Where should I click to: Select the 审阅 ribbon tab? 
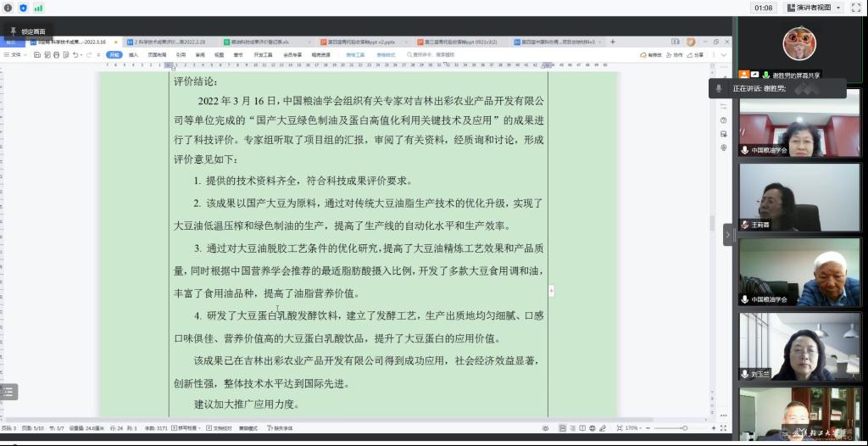pos(200,55)
